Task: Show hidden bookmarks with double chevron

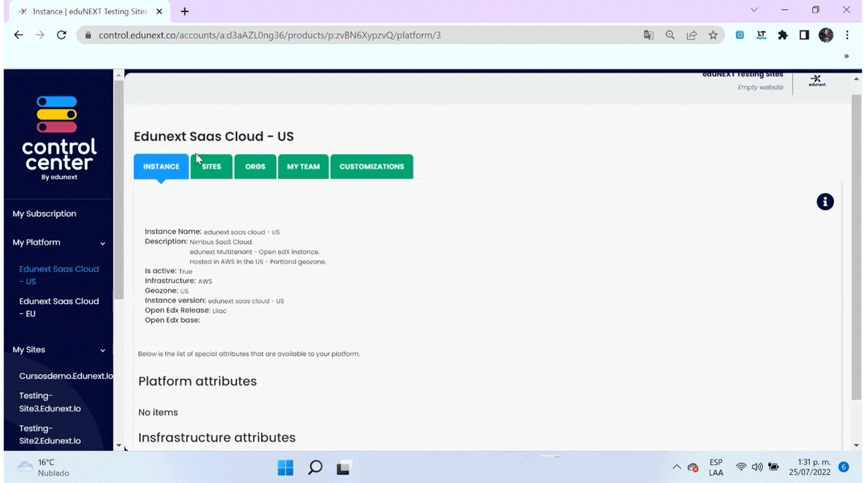Action: tap(846, 56)
